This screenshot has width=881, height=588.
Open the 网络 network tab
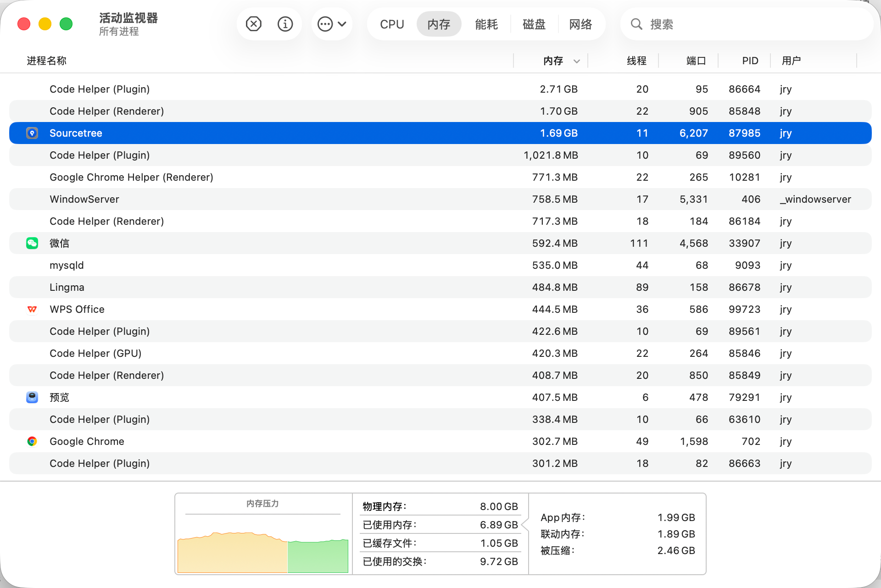coord(580,24)
